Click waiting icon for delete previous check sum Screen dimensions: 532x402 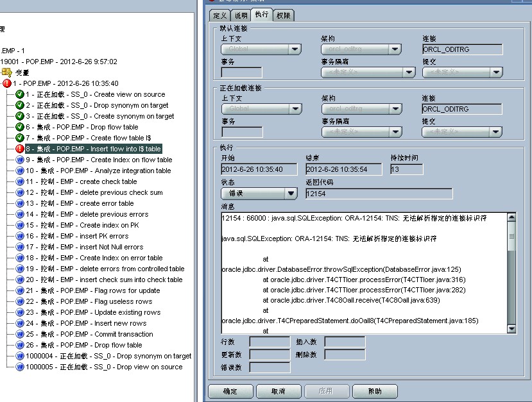[x=20, y=192]
